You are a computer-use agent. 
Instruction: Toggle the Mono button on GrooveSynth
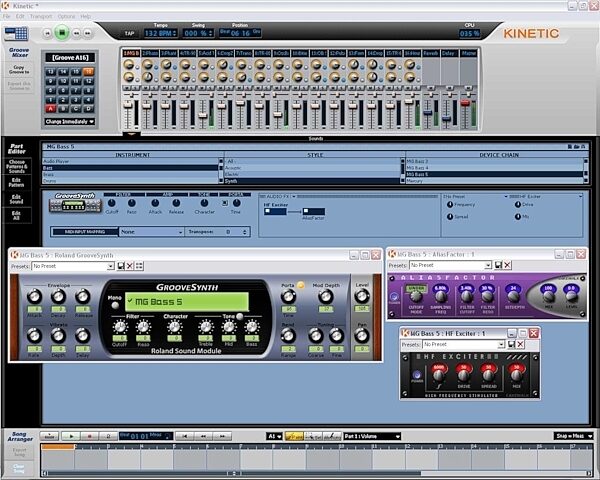pyautogui.click(x=114, y=305)
